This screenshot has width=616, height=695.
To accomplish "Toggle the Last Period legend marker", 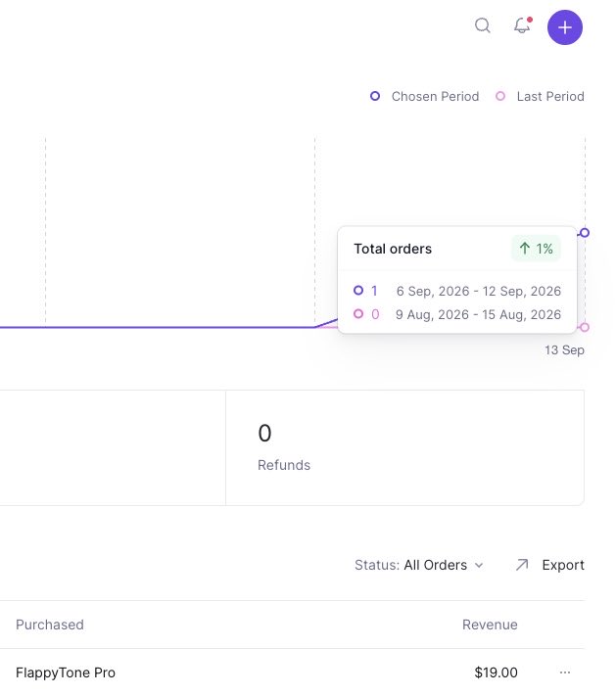I will [x=500, y=96].
